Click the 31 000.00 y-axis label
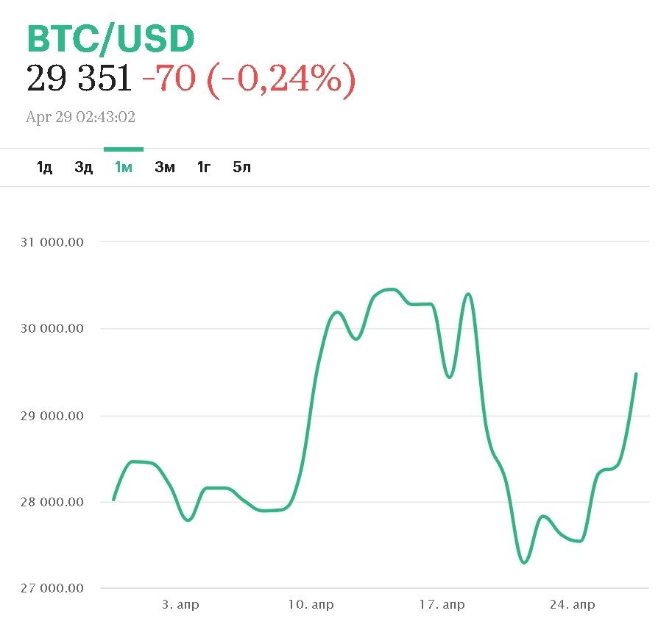Screen dimensions: 672x630 coord(55,242)
